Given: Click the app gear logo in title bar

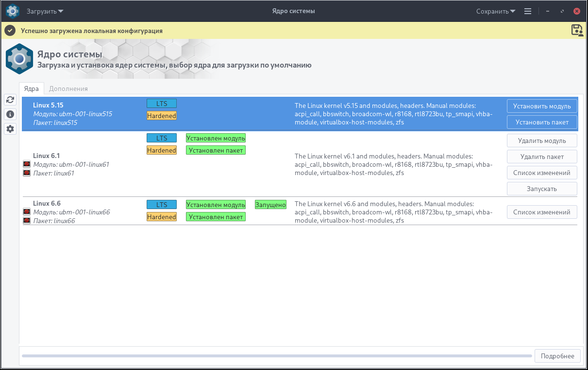Looking at the screenshot, I should (x=12, y=11).
